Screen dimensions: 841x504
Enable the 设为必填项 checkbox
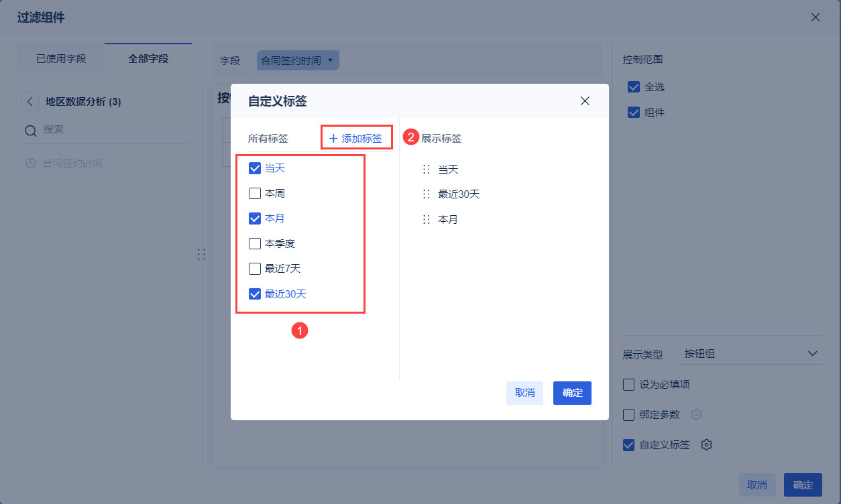(629, 385)
